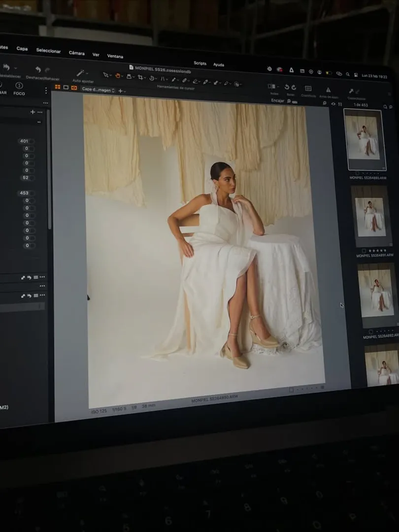The height and width of the screenshot is (532, 399).
Task: Open the three-dots menu beside the plus icon
Action: tap(40, 112)
